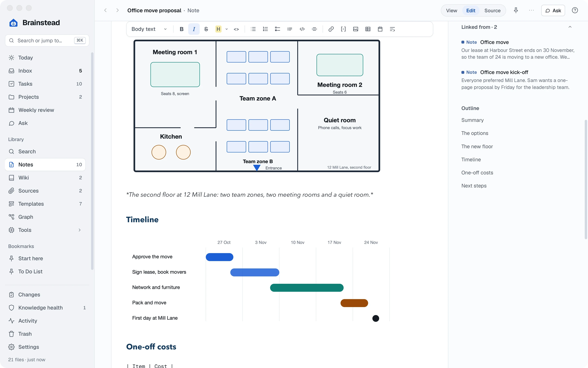Insert a horizontal divider
The height and width of the screenshot is (368, 588).
(314, 29)
